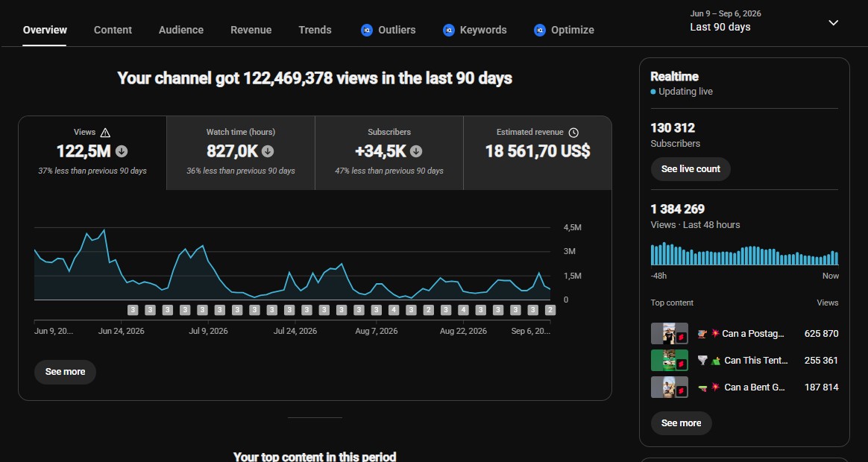
Task: Click the warning triangle icon next to Views
Action: (x=105, y=132)
